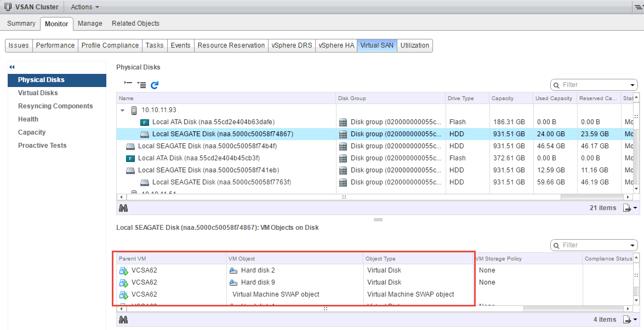Select Virtual Disks in sidebar
The image size is (644, 330).
coord(38,93)
